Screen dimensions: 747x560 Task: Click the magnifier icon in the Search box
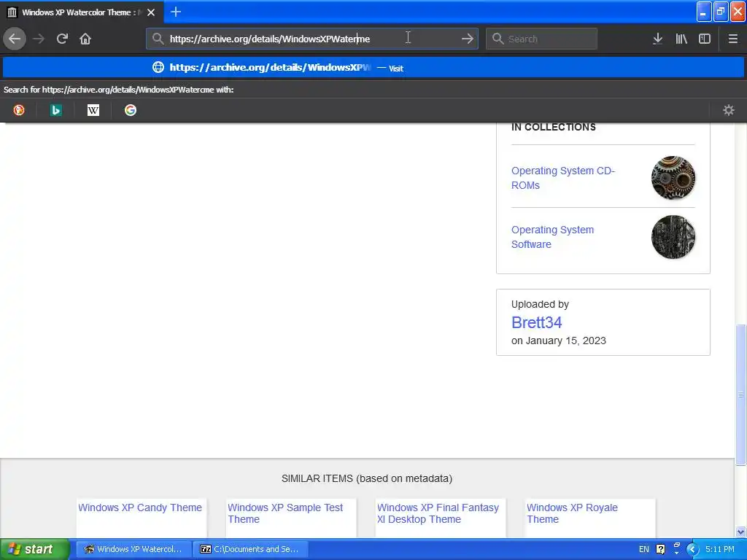pos(498,39)
